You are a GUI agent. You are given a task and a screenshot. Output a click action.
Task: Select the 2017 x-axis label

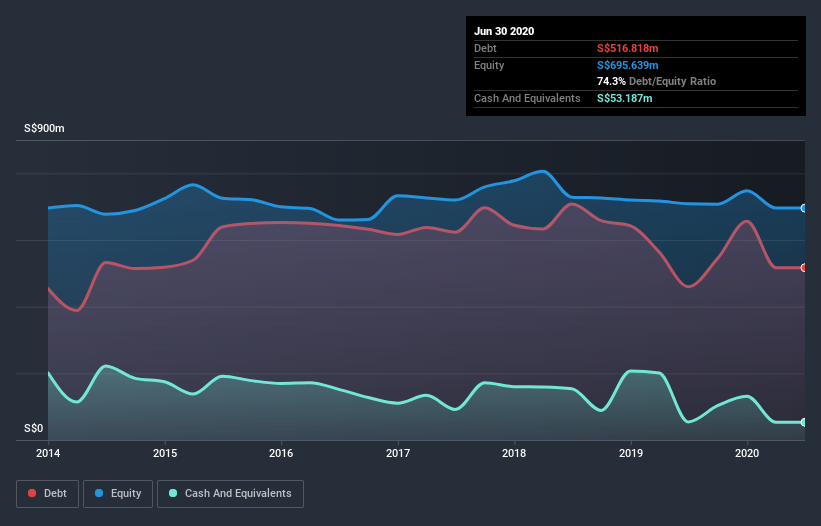pyautogui.click(x=398, y=453)
